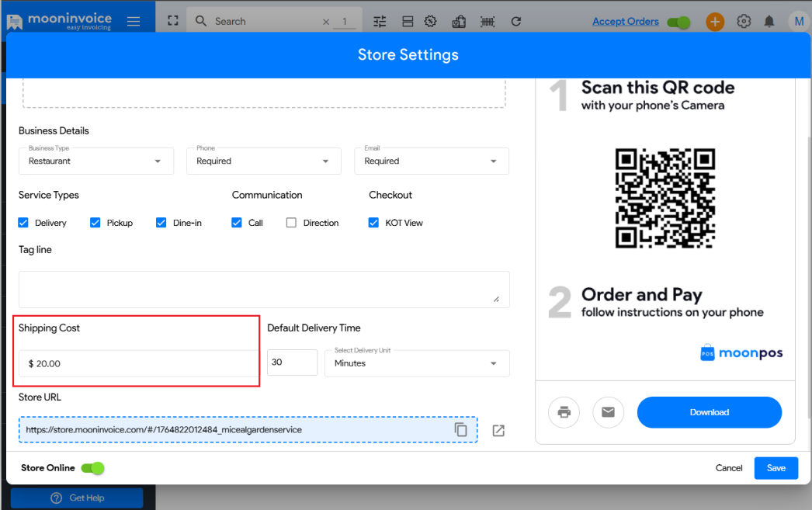Click the barcode scanner icon

[x=488, y=22]
